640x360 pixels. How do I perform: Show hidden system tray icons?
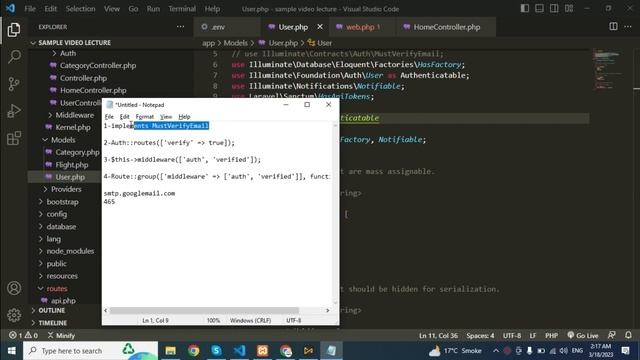point(496,351)
